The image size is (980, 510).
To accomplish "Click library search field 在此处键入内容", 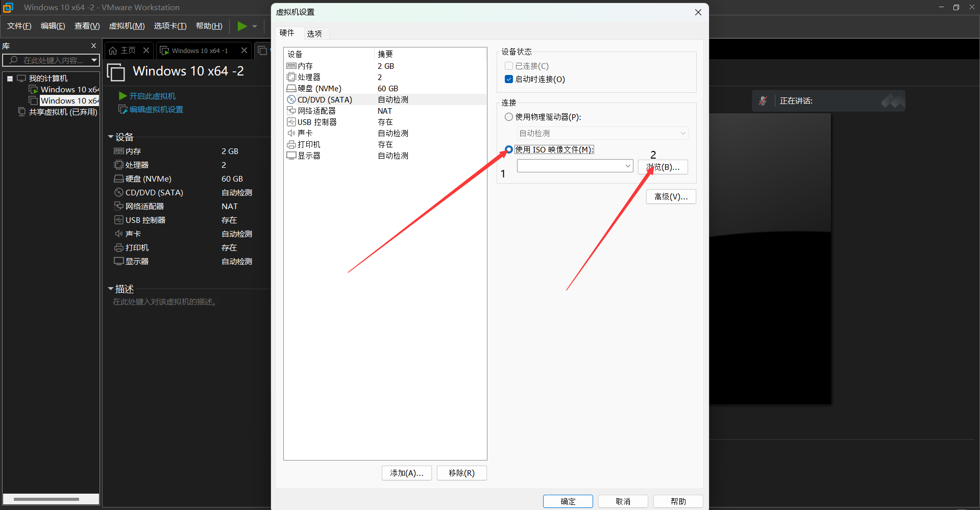I will (51, 60).
